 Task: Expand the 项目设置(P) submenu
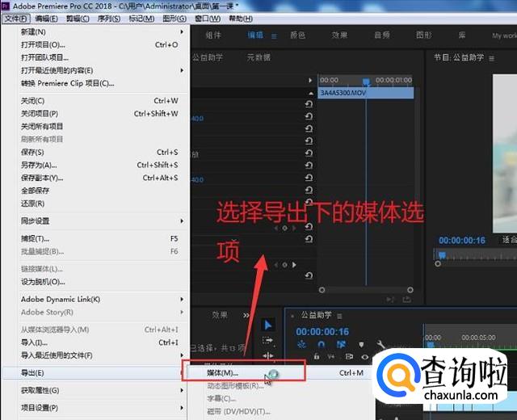(x=182, y=408)
